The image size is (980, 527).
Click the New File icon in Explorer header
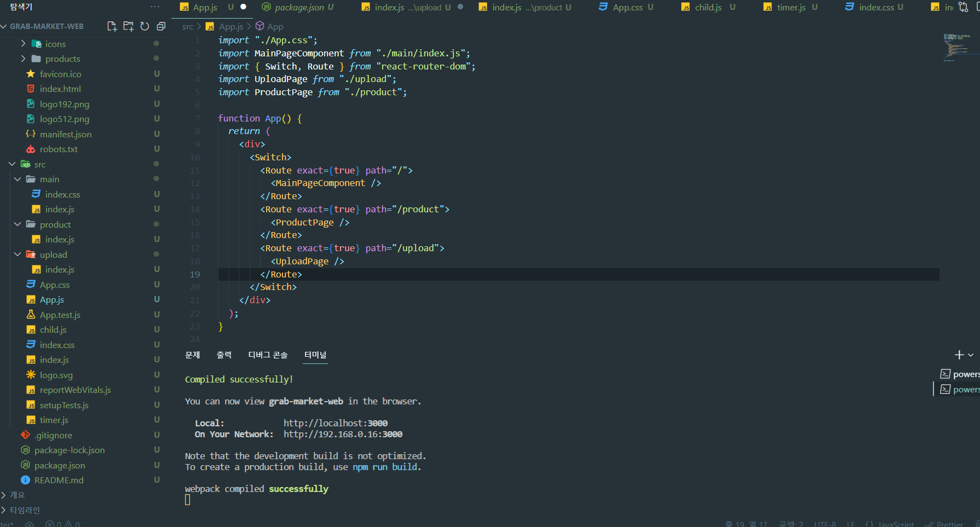[x=112, y=26]
